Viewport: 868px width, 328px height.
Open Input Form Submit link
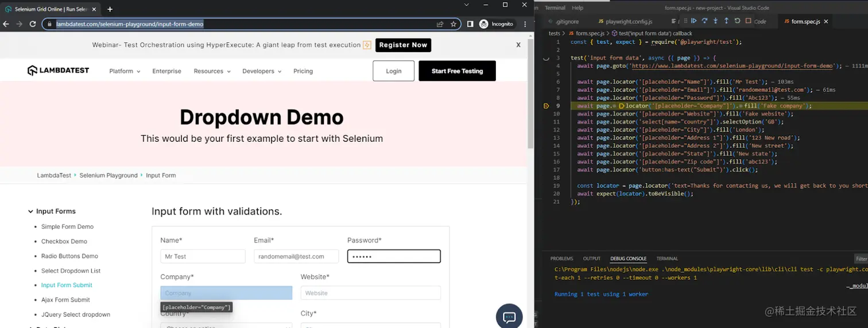point(67,285)
